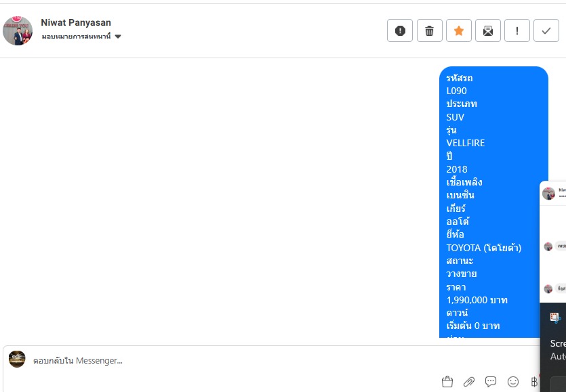566x392 pixels.
Task: Open the assign this conversation label
Action: pos(76,37)
